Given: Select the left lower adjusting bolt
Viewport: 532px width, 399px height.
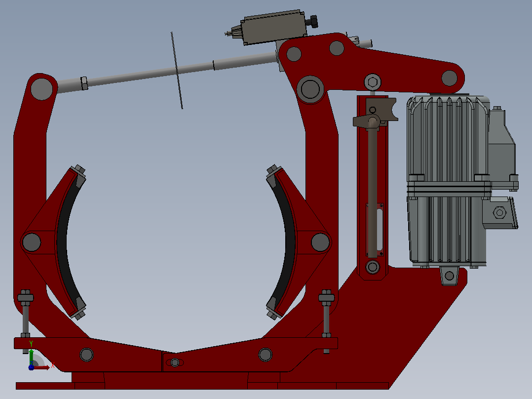Looking at the screenshot, I should [26, 321].
